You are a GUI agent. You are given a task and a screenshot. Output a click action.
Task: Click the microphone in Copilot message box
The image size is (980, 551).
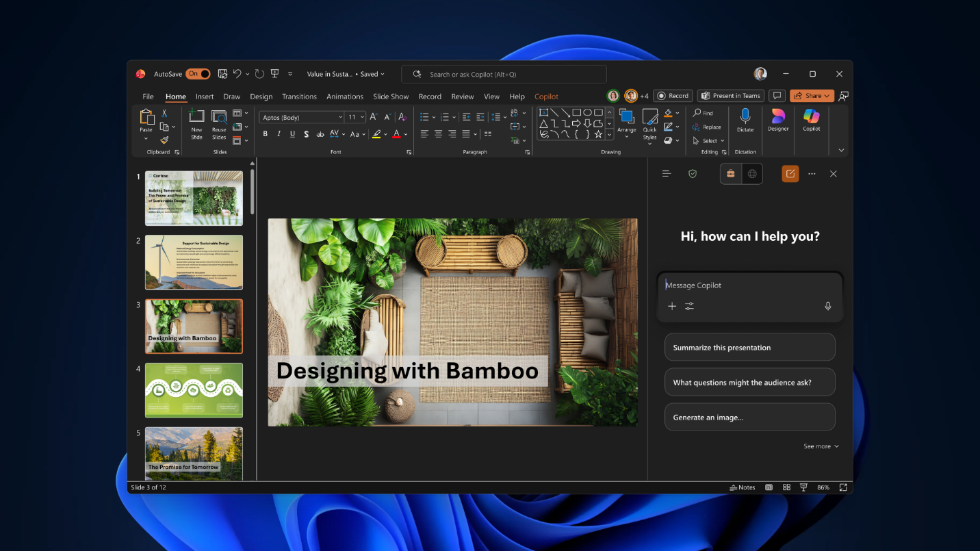[828, 306]
